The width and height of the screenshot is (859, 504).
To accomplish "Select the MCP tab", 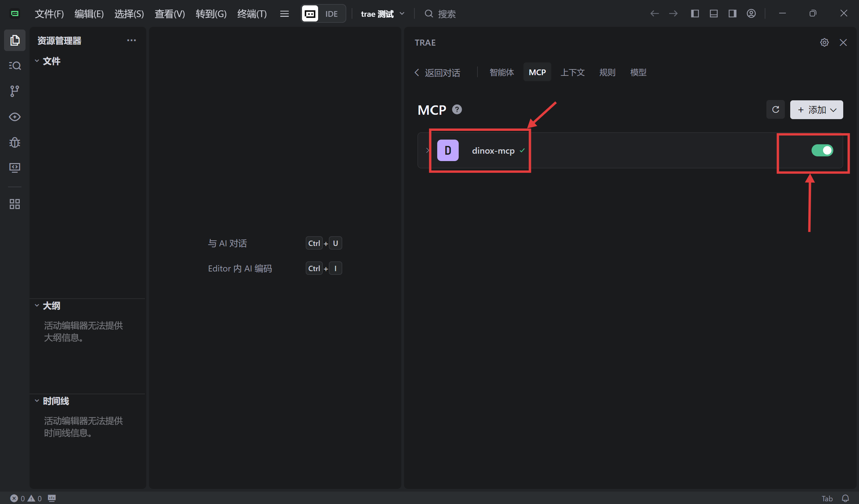I will coord(537,72).
